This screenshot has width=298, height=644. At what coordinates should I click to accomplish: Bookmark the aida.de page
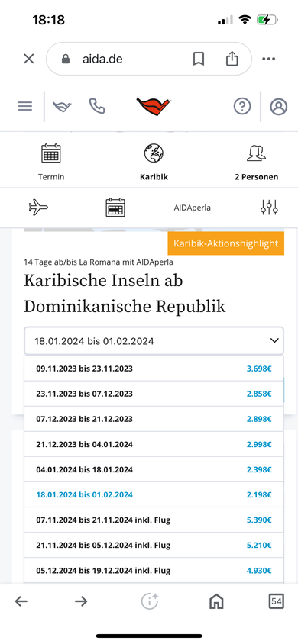[199, 59]
